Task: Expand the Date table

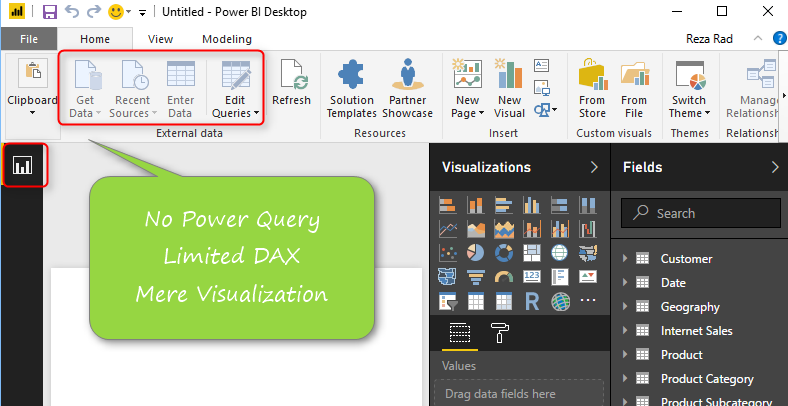Action: 625,282
